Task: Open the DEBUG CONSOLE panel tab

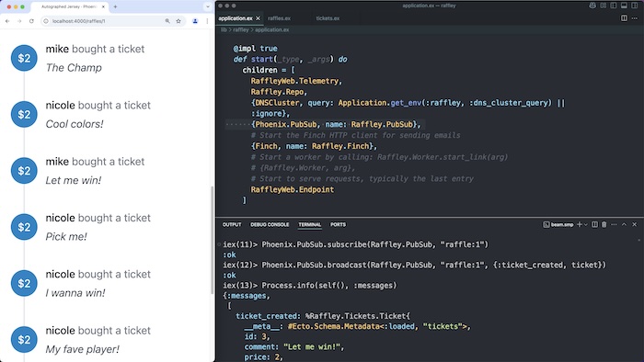Action: click(270, 225)
